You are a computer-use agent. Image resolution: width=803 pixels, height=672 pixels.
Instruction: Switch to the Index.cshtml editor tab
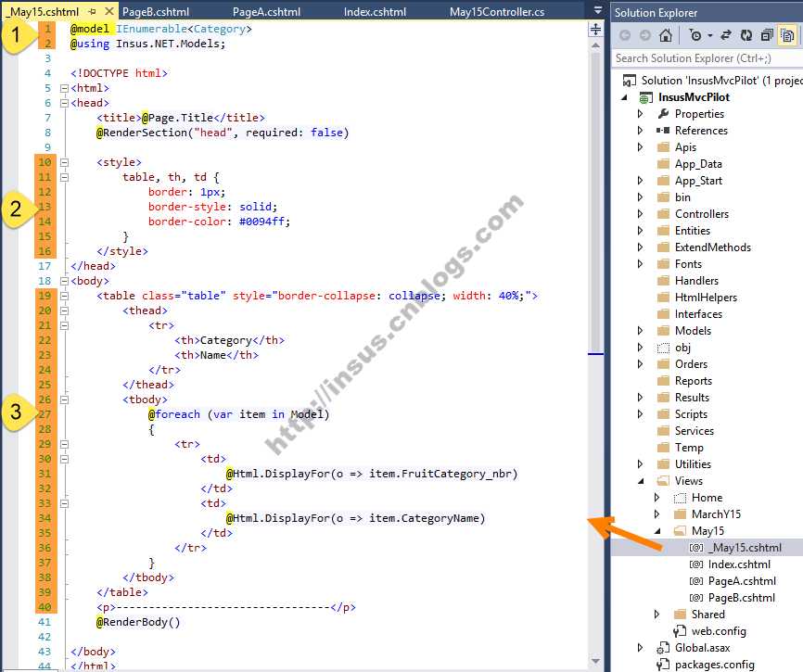375,12
